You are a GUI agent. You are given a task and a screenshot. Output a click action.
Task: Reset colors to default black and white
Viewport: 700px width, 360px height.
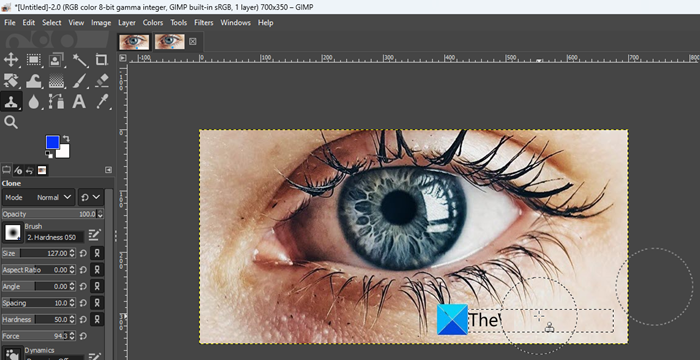pyautogui.click(x=48, y=154)
